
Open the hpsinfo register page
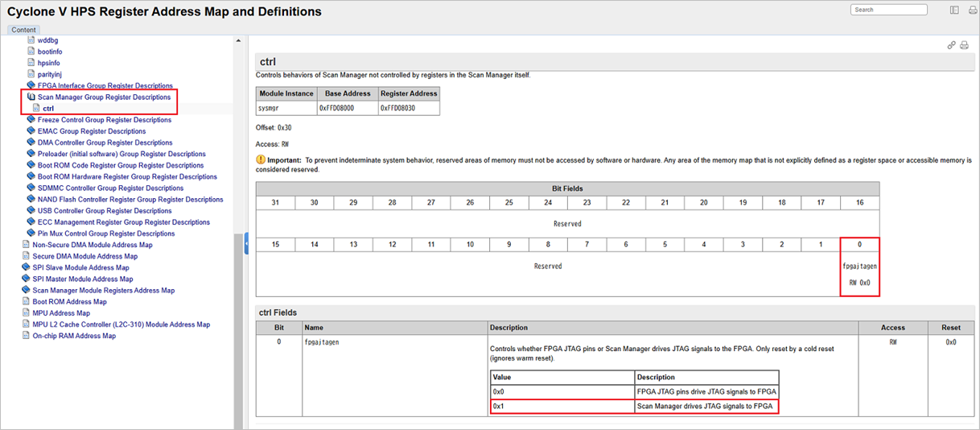point(48,63)
